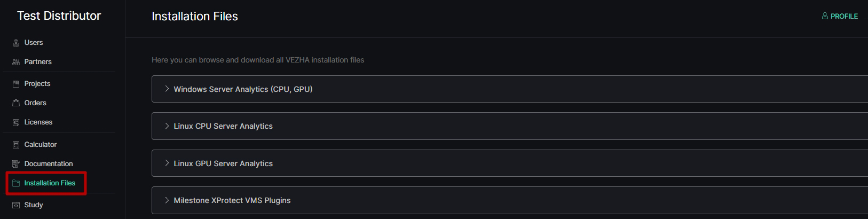This screenshot has width=868, height=219.
Task: Click the Partners group icon
Action: click(x=16, y=62)
